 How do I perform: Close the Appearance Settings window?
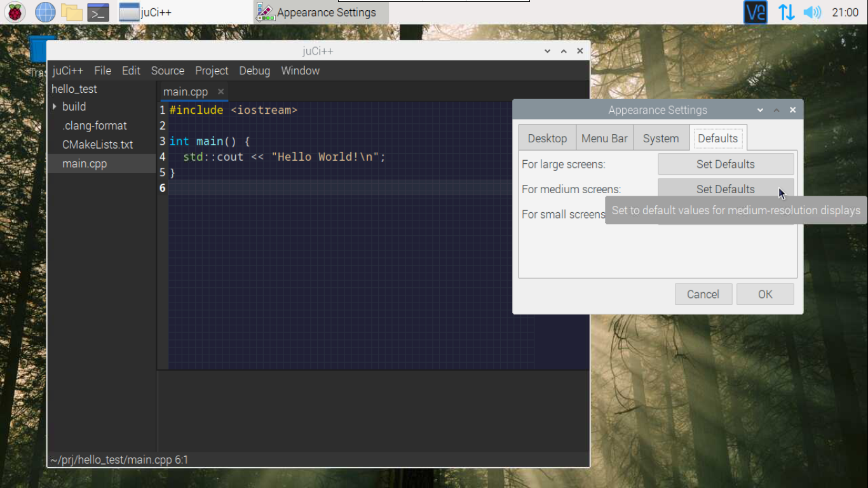point(792,110)
